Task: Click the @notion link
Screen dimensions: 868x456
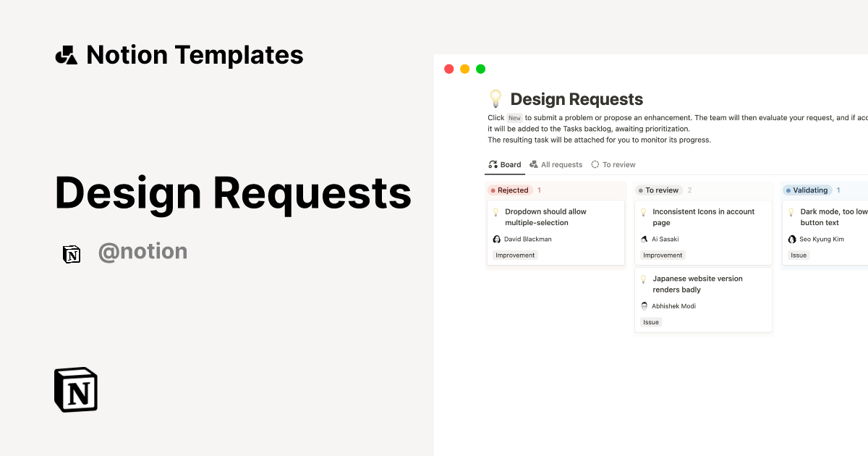Action: (142, 251)
